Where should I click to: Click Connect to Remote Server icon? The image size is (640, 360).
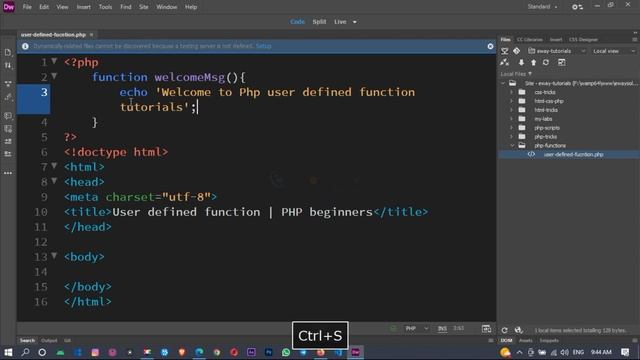505,62
